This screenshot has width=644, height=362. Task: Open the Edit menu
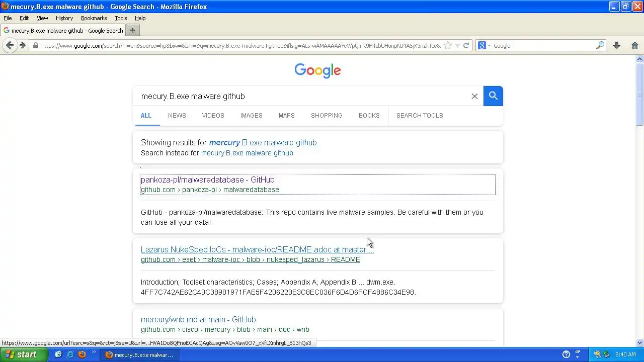coord(24,18)
